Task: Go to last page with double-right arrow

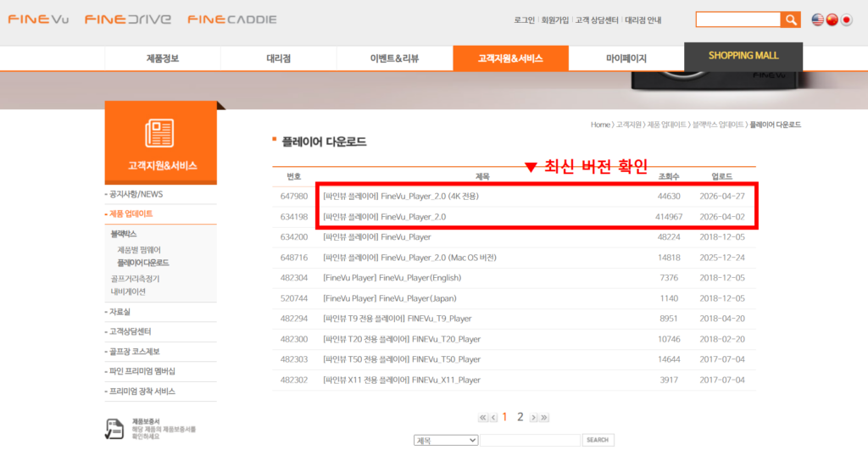Action: coord(544,417)
